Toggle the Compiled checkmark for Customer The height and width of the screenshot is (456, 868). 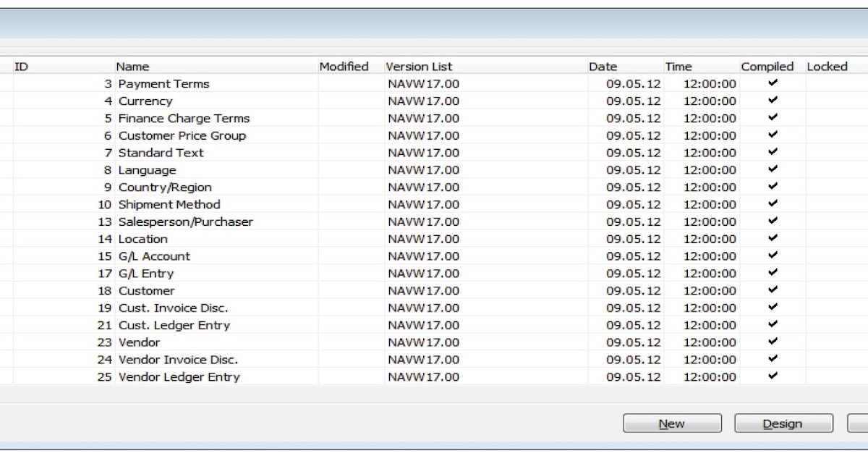click(x=773, y=290)
